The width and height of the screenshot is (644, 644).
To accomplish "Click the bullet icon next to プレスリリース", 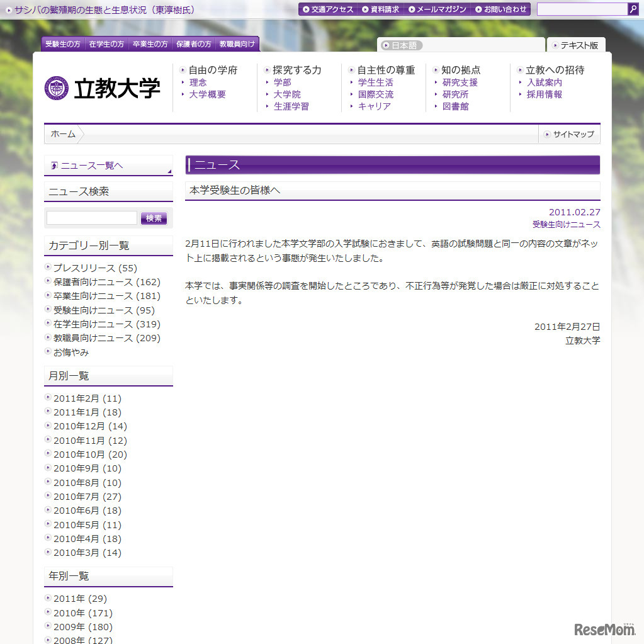I will tap(48, 268).
